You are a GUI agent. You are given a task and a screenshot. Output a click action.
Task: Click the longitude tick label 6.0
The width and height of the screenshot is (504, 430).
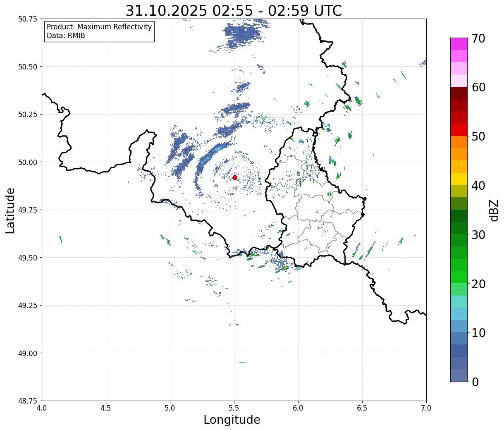pyautogui.click(x=298, y=408)
